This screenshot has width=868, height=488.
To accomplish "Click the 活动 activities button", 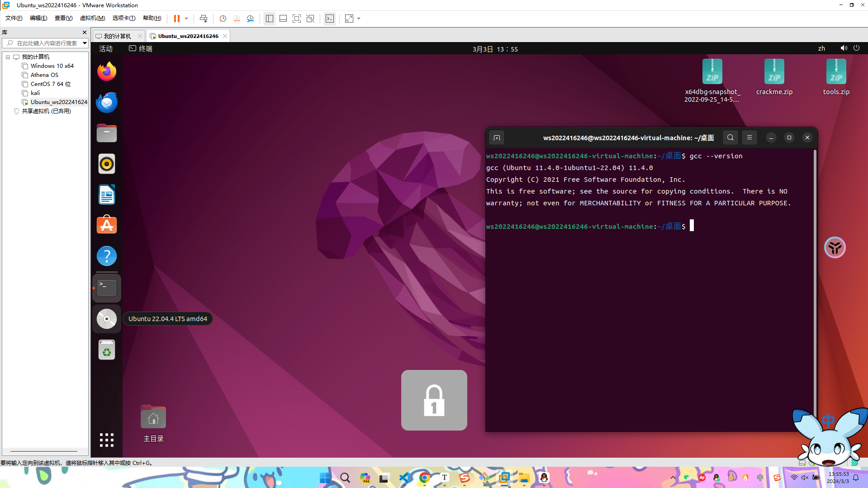I will pos(106,49).
